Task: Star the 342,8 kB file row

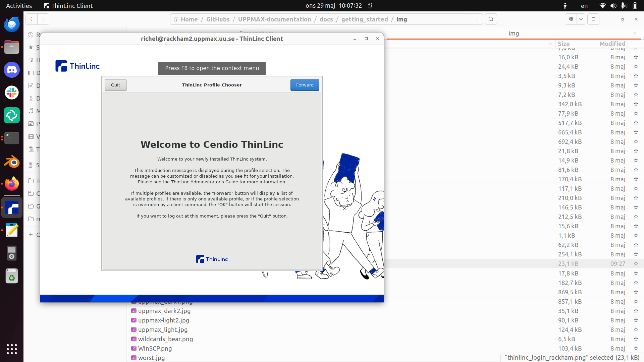Action: click(636, 104)
